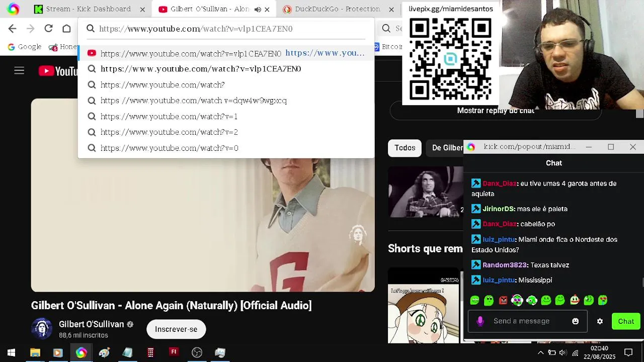Open the emoji picker smiley
Screen dimensions: 644x362
(576, 321)
